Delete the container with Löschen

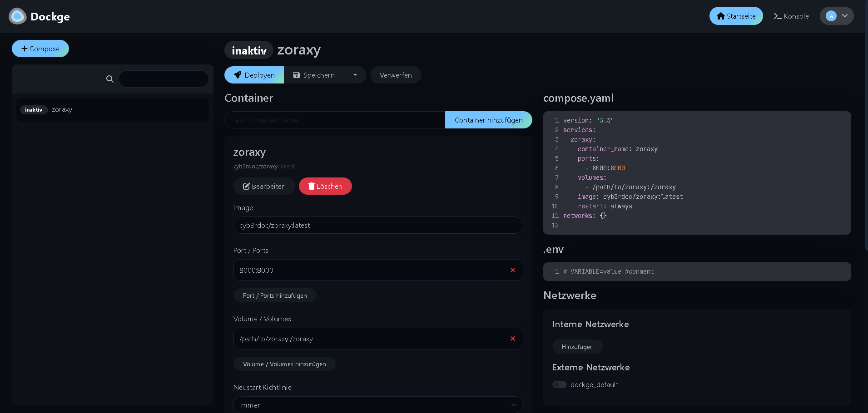[325, 186]
